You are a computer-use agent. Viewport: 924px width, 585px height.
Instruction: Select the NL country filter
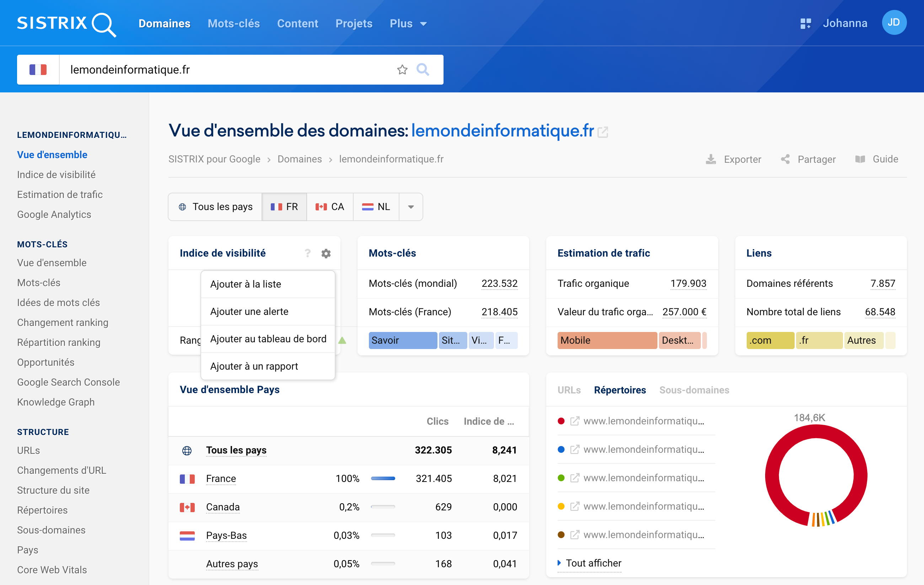click(x=376, y=207)
